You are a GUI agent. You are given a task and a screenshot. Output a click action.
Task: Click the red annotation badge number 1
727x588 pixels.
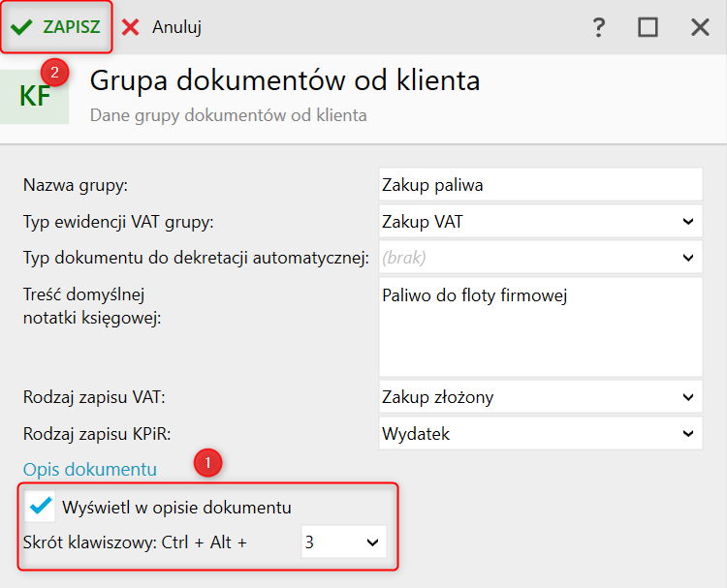(x=208, y=462)
